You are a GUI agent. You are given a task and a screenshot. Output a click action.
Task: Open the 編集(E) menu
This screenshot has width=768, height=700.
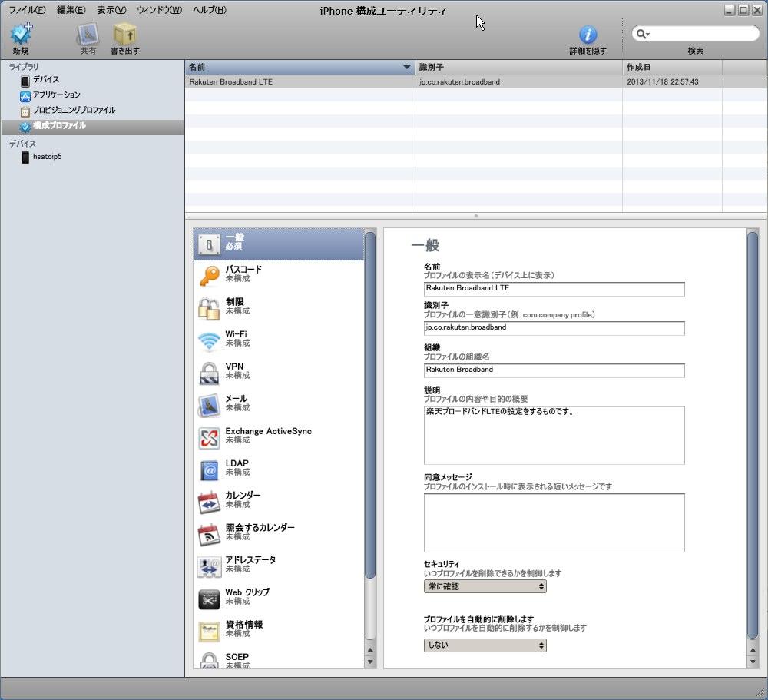[x=71, y=10]
